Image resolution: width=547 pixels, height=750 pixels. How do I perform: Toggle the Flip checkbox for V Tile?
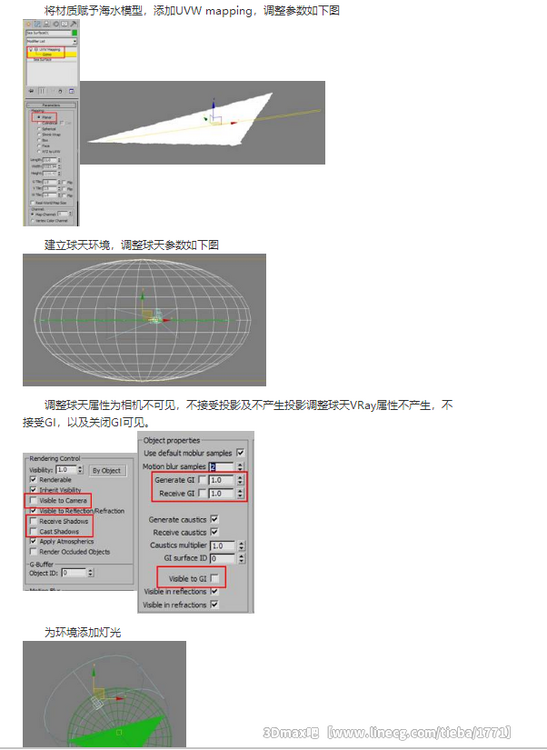64,188
